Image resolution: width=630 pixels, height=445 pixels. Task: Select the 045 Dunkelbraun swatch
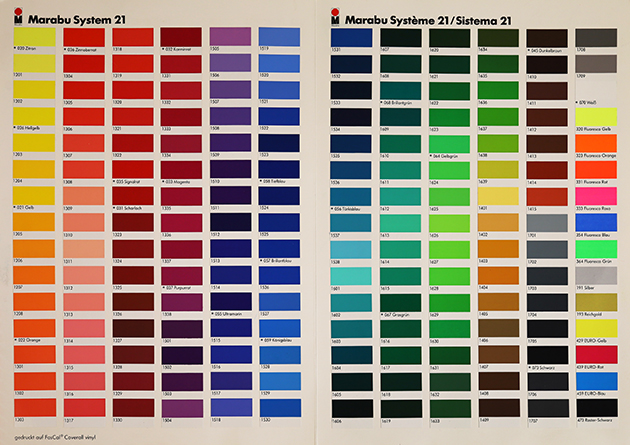(547, 38)
